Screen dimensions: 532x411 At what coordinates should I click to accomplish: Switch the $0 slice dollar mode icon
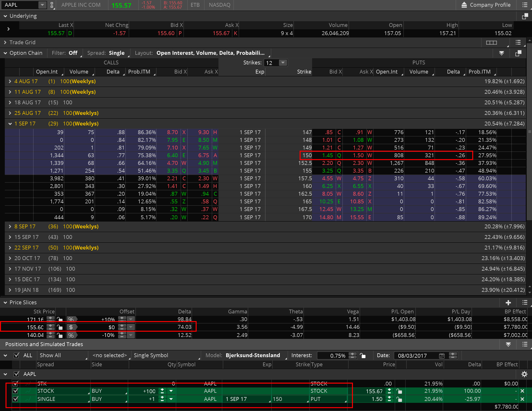pyautogui.click(x=72, y=327)
